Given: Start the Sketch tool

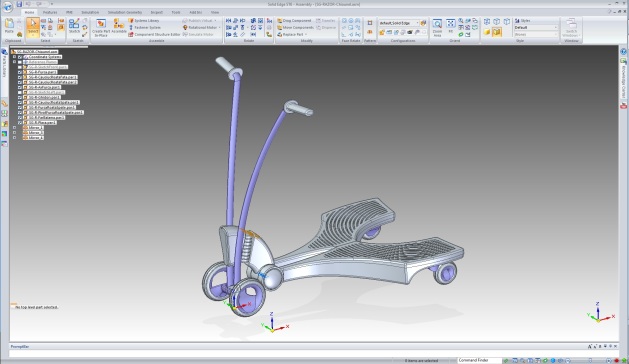Looking at the screenshot, I should [x=74, y=26].
